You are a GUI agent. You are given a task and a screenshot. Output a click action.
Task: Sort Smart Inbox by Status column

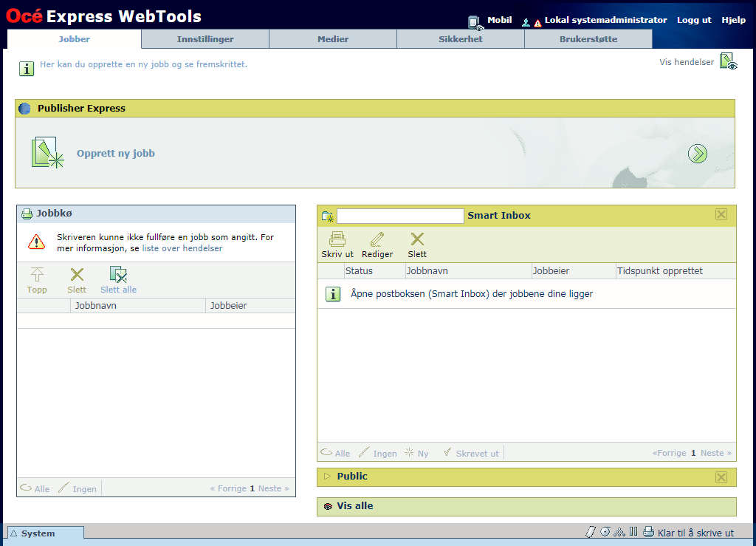374,271
